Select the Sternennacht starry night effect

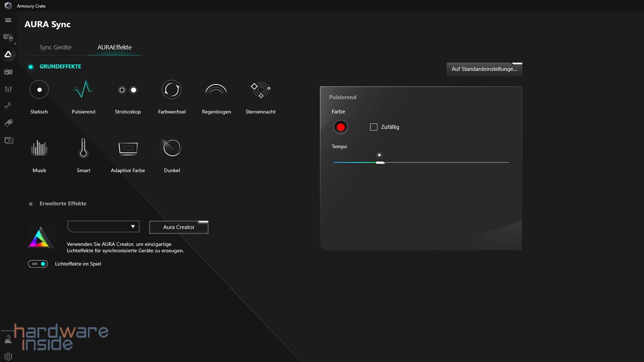(261, 90)
